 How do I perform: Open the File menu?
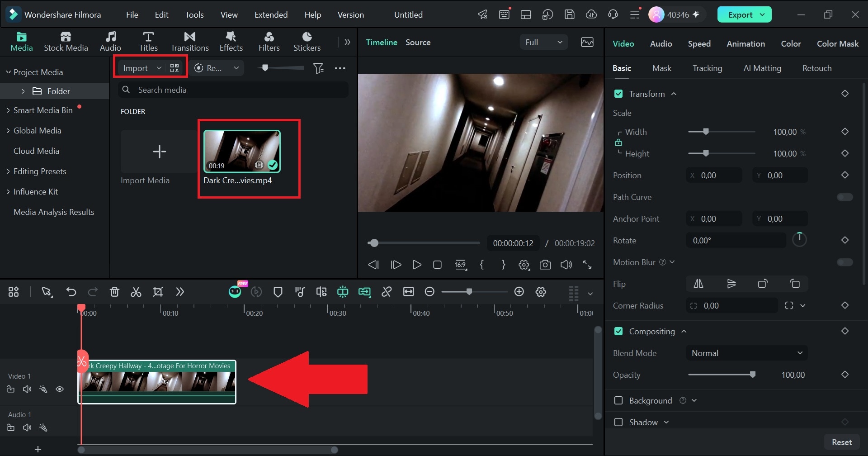coord(132,15)
